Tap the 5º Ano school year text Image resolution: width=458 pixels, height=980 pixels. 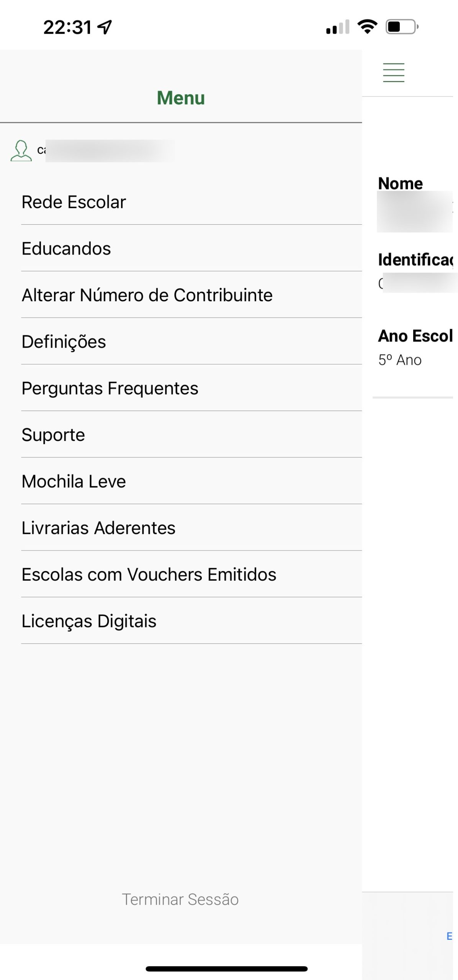click(x=400, y=360)
